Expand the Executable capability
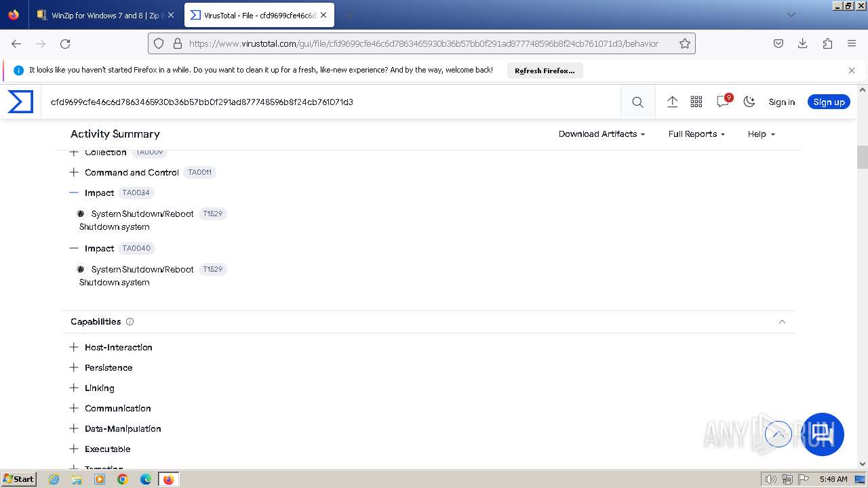The height and width of the screenshot is (488, 868). pos(75,449)
